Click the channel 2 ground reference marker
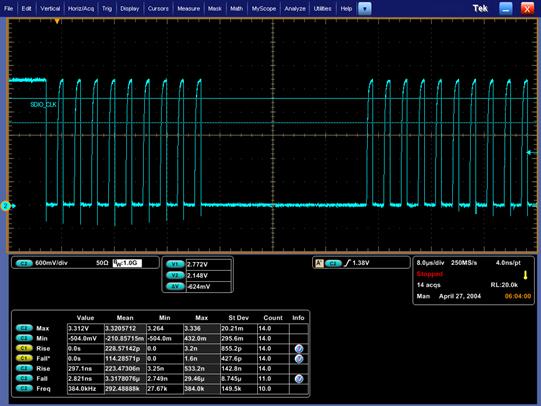 point(7,206)
